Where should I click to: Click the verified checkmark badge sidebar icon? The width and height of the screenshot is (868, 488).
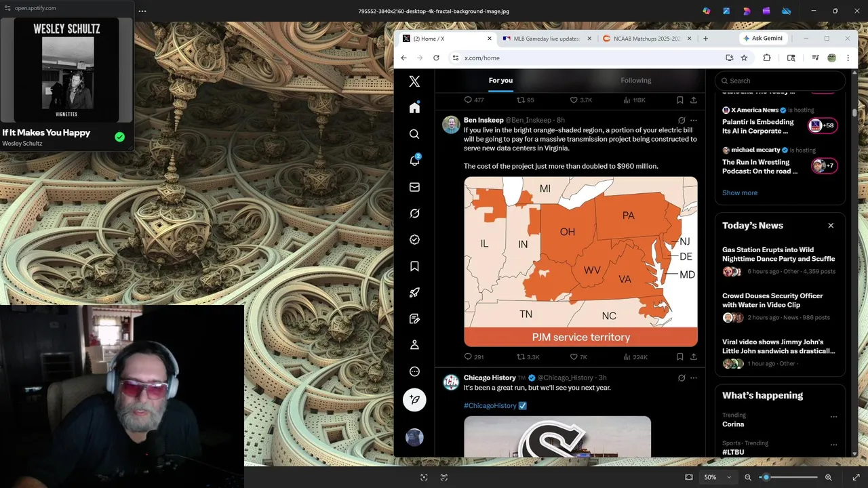414,240
